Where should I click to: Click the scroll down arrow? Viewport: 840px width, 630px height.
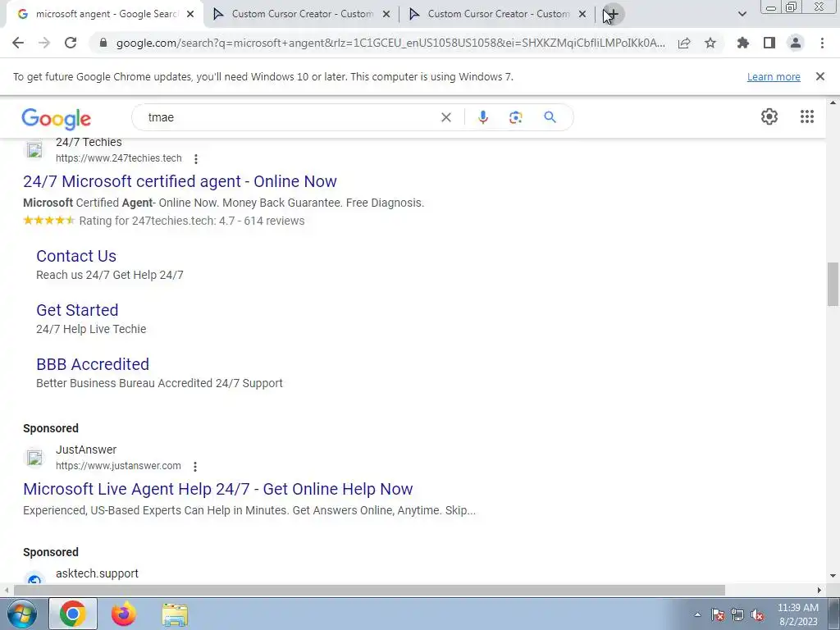coord(833,576)
